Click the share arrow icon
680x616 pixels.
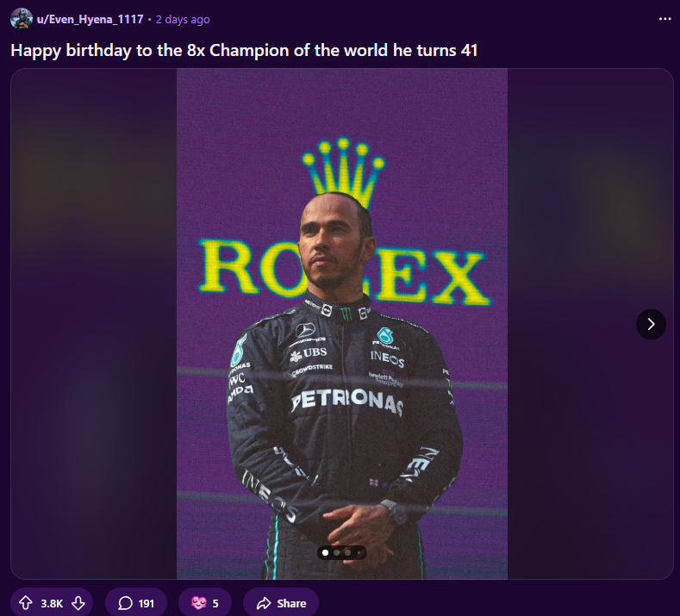pos(264,603)
